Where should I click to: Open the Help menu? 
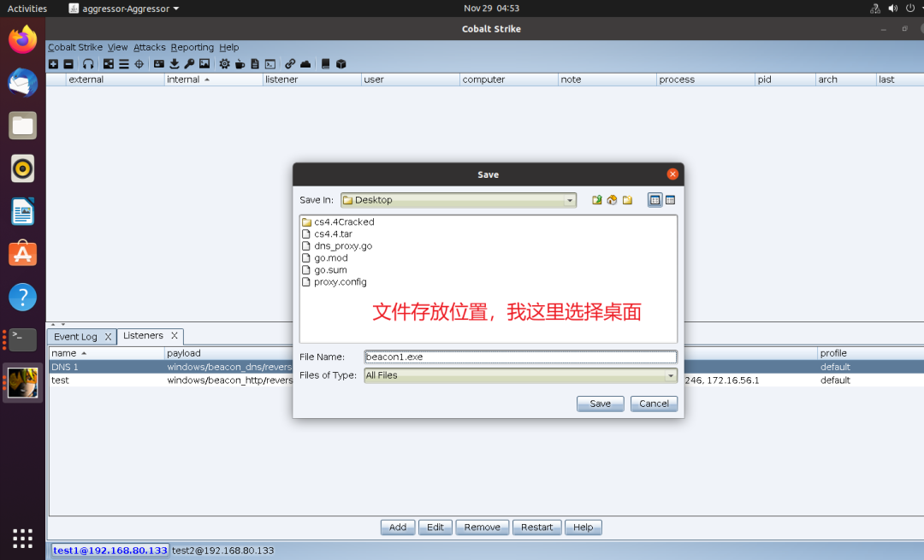229,47
